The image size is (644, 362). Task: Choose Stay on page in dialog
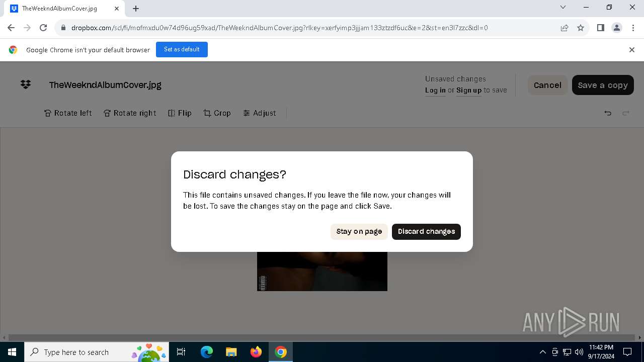pyautogui.click(x=359, y=231)
